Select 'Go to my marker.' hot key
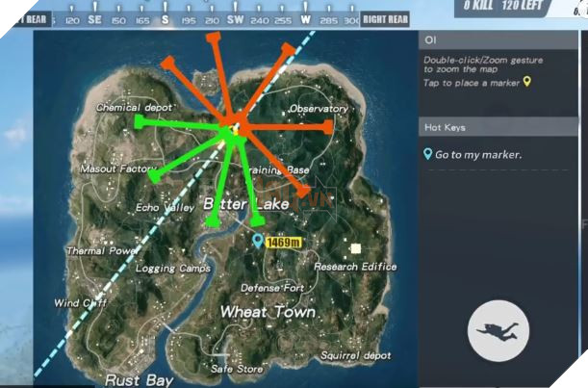 pyautogui.click(x=478, y=155)
